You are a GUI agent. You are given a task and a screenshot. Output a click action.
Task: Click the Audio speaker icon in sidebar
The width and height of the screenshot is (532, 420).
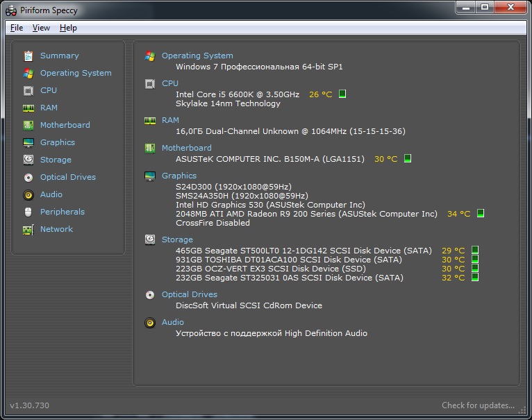pos(28,195)
